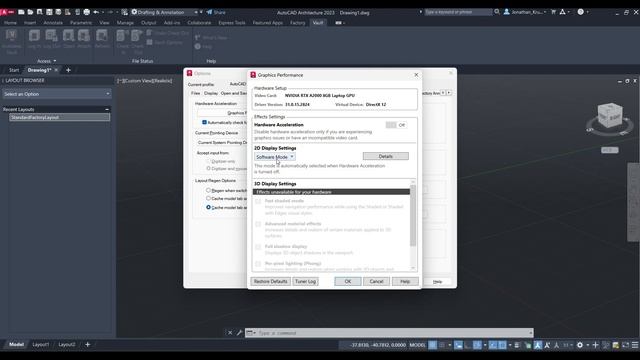Open the Collaborate ribbon tab
Screen dimensions: 640x360
(199, 23)
